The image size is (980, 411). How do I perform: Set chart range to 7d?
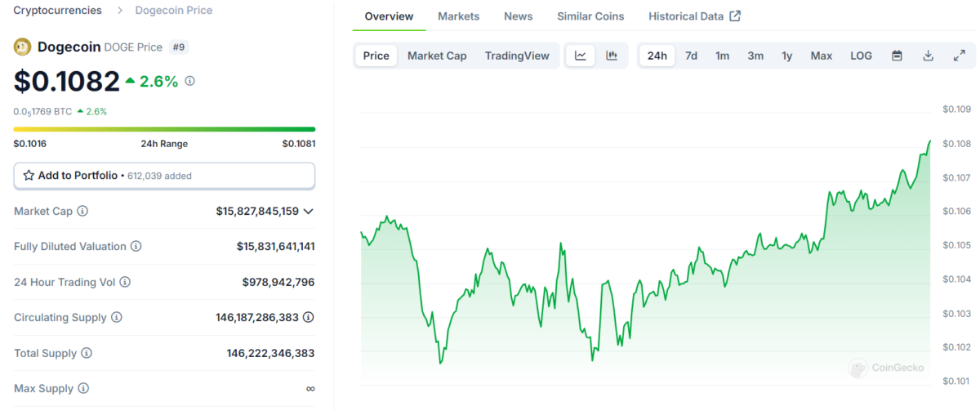point(691,56)
